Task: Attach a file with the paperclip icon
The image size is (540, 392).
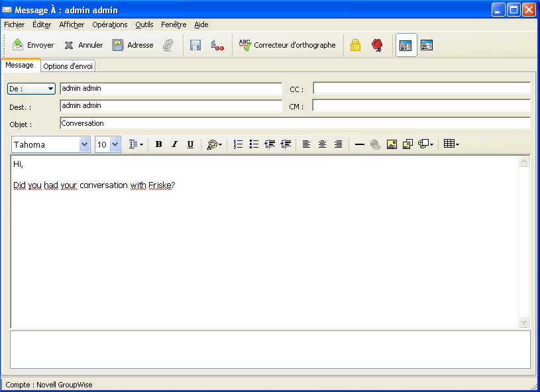Action: click(x=168, y=45)
